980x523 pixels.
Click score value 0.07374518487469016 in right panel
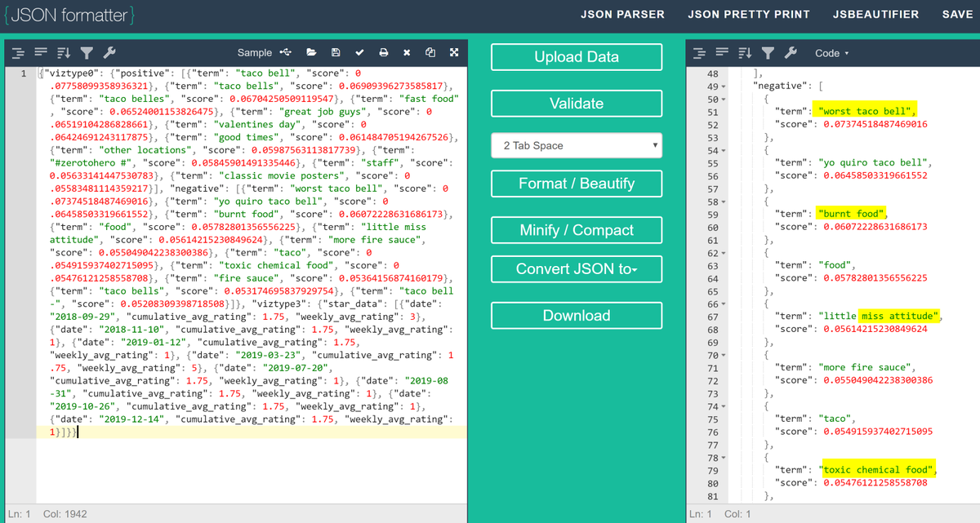[874, 125]
